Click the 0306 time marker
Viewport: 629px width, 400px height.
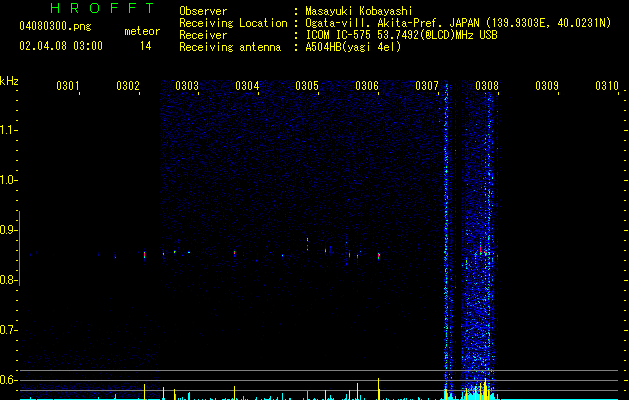click(367, 85)
